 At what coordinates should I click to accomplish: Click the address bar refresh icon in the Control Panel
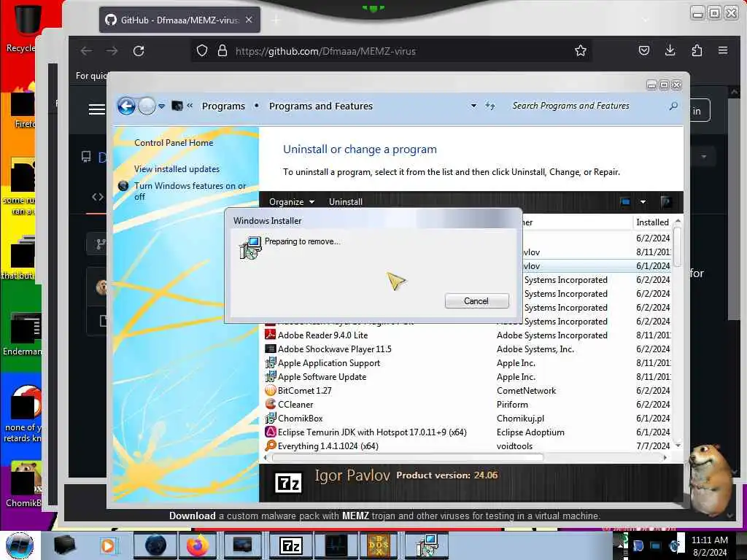point(490,106)
